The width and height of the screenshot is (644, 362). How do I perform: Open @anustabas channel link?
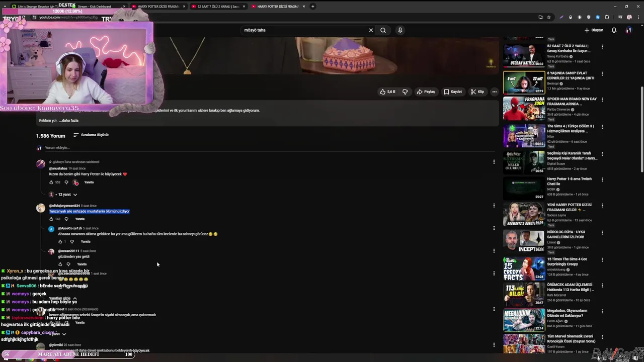click(x=58, y=168)
